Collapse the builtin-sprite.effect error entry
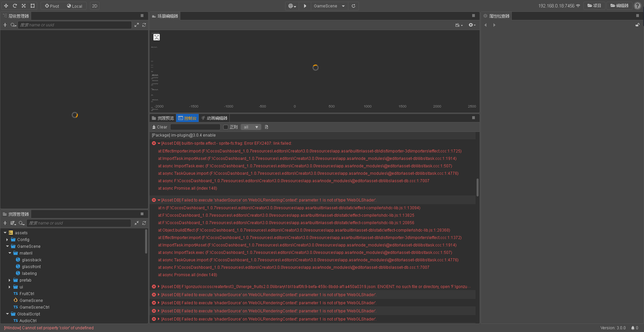644x332 pixels. click(159, 143)
